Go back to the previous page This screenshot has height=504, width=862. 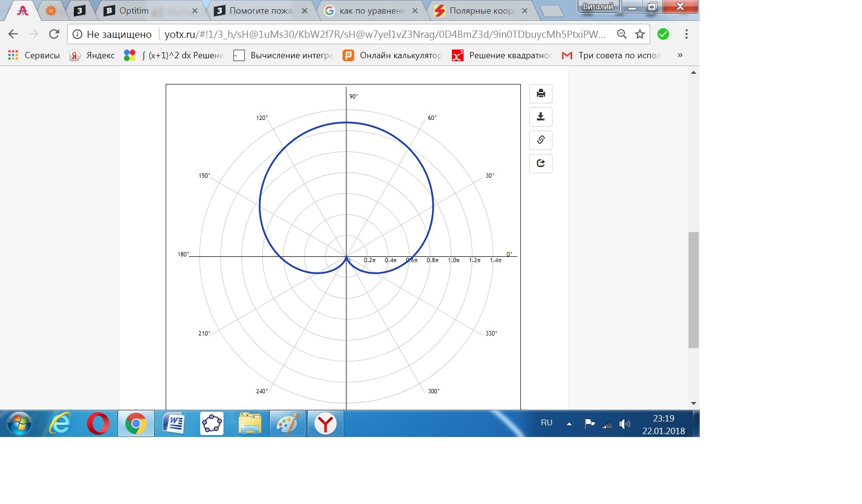pos(13,34)
